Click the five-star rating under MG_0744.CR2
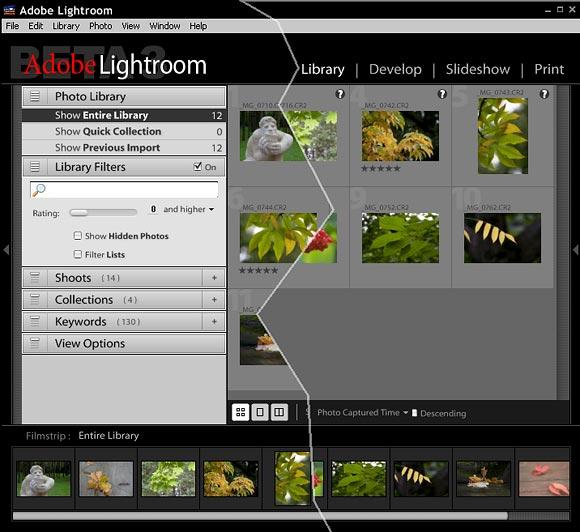The image size is (580, 532). [x=258, y=270]
